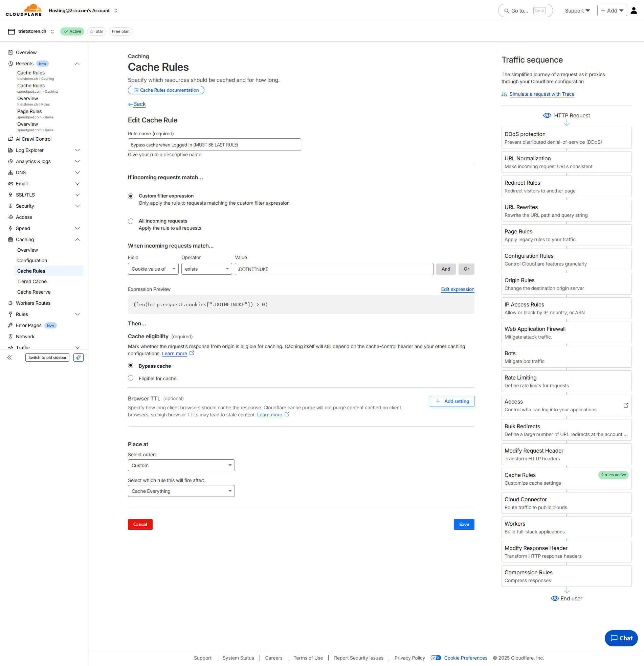Open the Support menu in header
The image size is (644, 666).
[577, 10]
